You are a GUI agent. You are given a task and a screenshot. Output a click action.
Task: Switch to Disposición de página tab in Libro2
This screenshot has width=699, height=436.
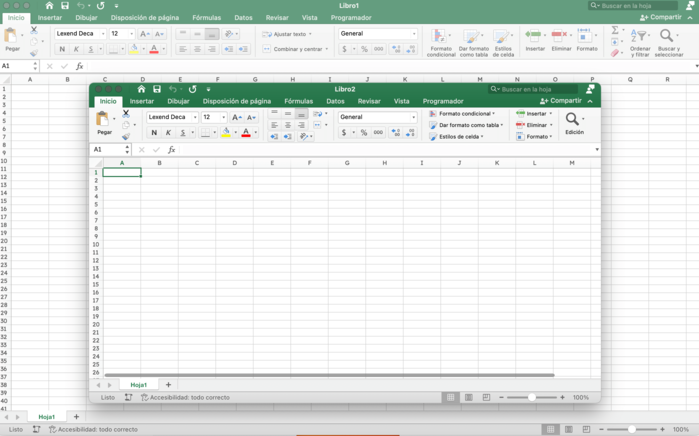coord(237,101)
